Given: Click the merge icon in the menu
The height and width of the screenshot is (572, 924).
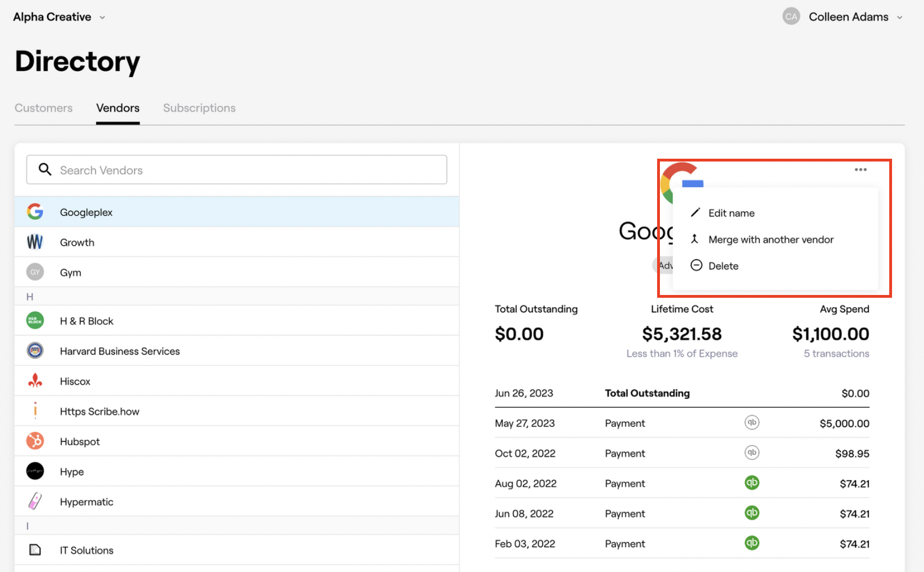Looking at the screenshot, I should pyautogui.click(x=695, y=239).
